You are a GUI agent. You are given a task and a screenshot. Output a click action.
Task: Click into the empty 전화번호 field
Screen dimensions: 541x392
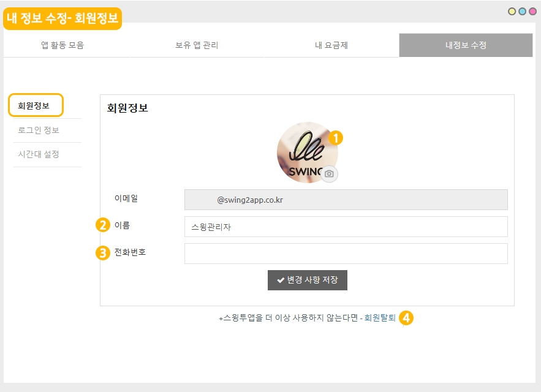pyautogui.click(x=346, y=254)
